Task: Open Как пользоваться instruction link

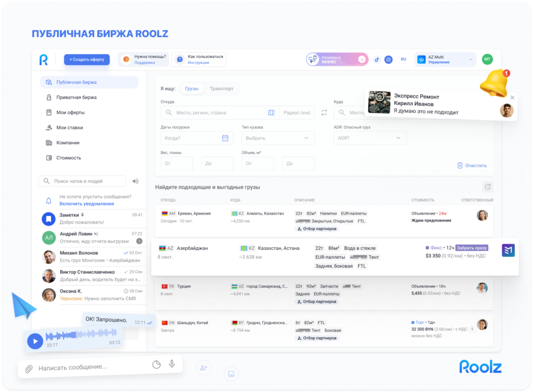Action: [x=199, y=59]
